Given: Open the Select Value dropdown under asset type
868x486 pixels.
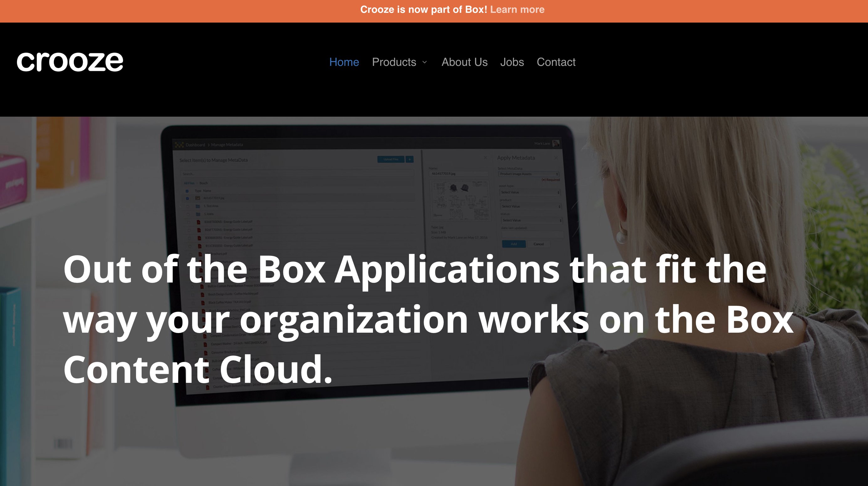Looking at the screenshot, I should (x=531, y=192).
